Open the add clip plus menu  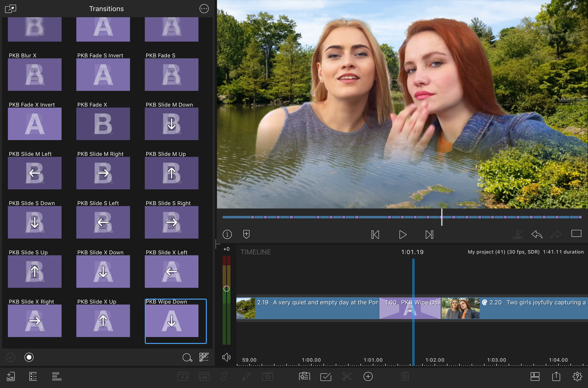pyautogui.click(x=368, y=377)
